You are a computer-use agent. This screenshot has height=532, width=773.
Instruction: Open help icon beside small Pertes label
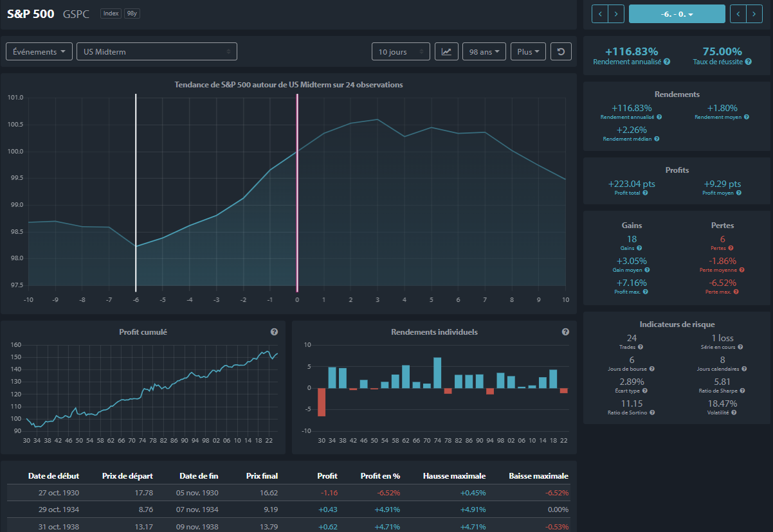[x=731, y=248]
